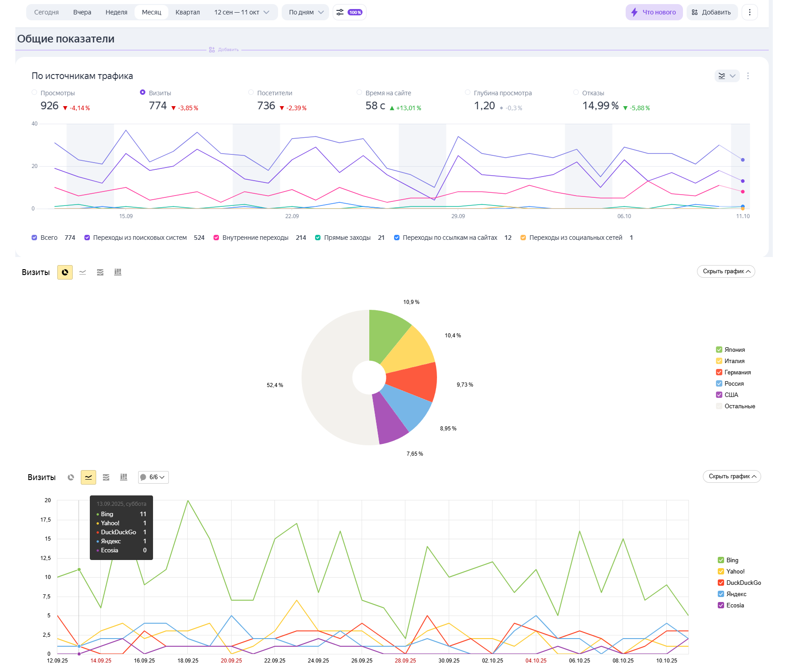Open segmentation settings with the 100% badge
Viewport: 785px width, 672px height.
tap(349, 12)
